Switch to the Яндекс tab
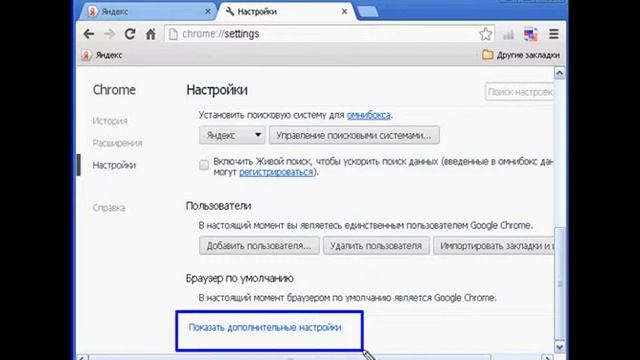640x360 pixels. coord(149,12)
